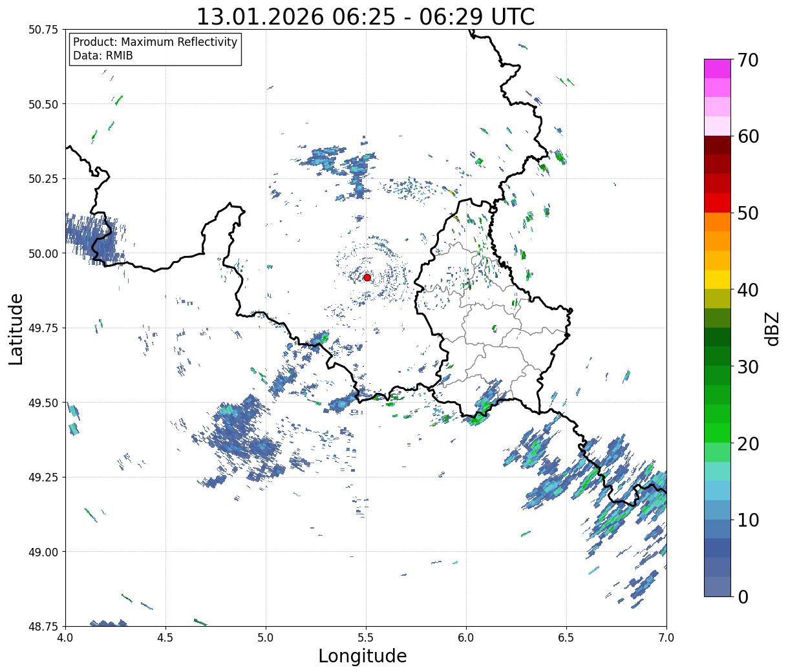The width and height of the screenshot is (788, 672).
Task: Click the colorbar tick label 0
Action: tap(743, 596)
